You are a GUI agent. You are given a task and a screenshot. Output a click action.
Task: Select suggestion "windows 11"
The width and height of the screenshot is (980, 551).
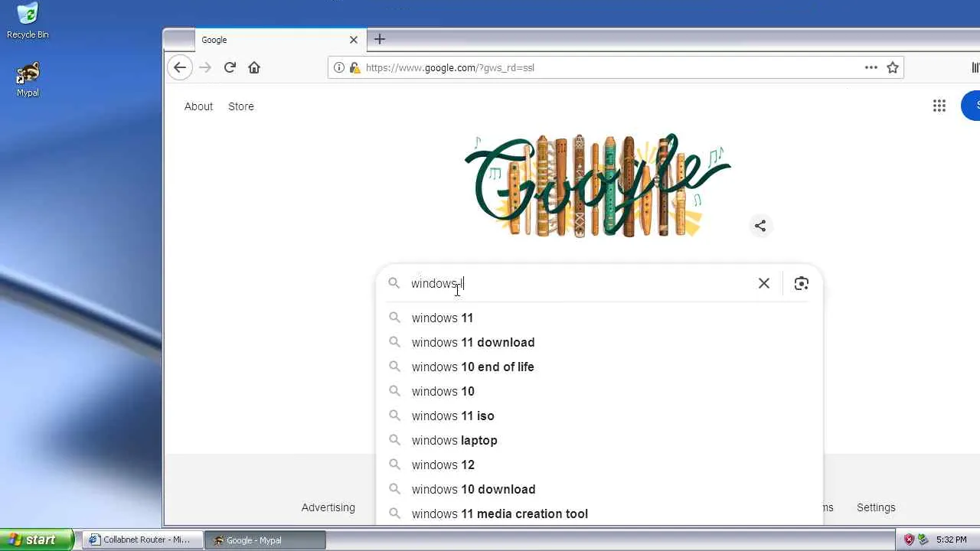click(x=599, y=318)
